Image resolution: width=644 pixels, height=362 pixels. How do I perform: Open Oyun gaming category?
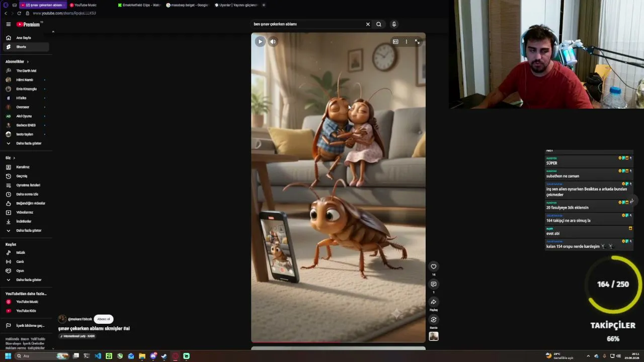click(x=25, y=270)
